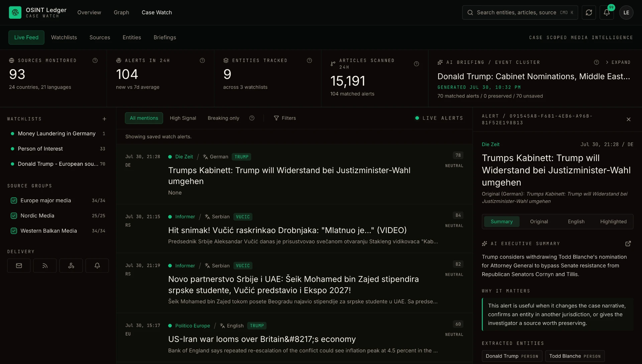Open the Filters dropdown
This screenshot has width=642, height=364.
tap(285, 118)
